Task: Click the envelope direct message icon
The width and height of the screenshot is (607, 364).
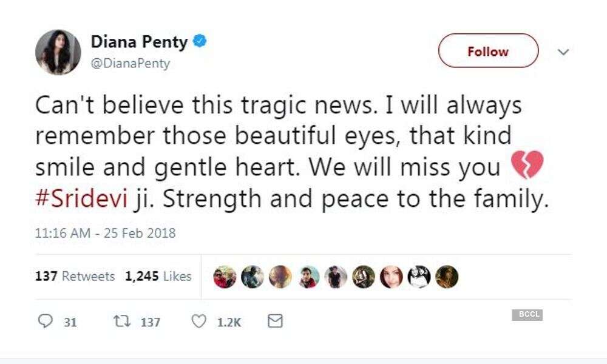Action: pos(275,322)
